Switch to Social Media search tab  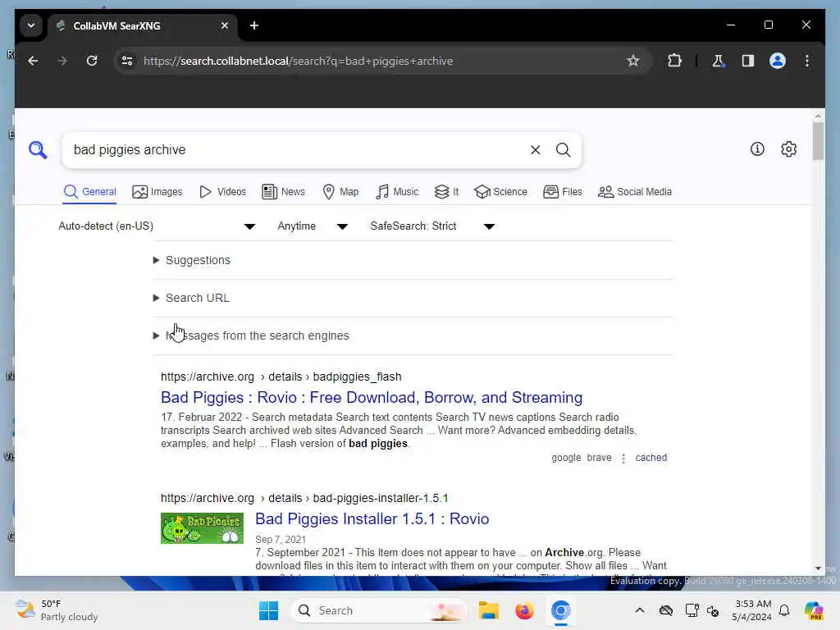(x=635, y=192)
